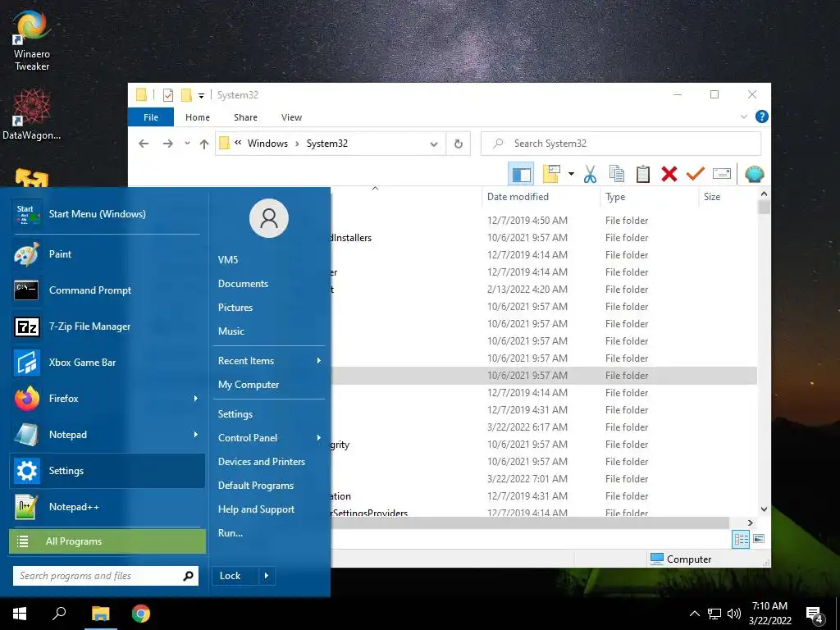
Task: Click the Copy icon in Explorer toolbar
Action: pos(617,174)
